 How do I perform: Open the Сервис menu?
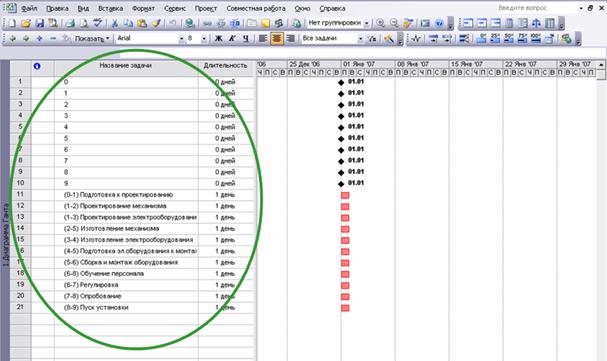click(175, 8)
